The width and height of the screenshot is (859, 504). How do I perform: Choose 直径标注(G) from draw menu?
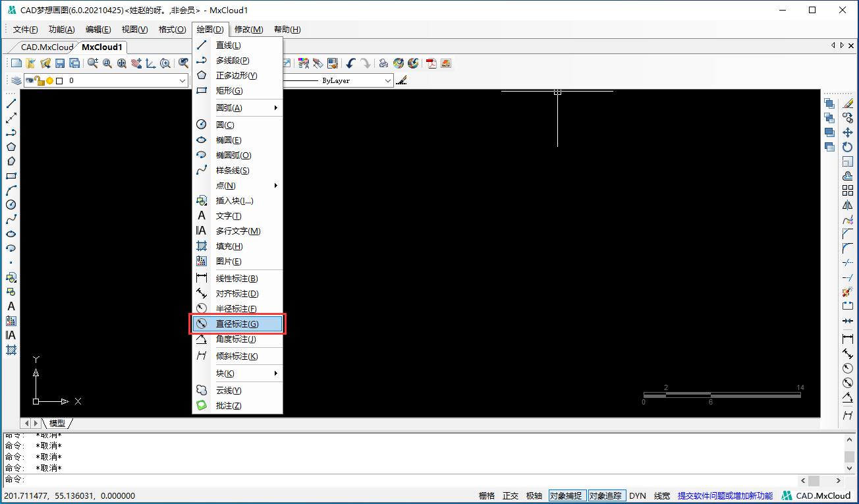coord(238,323)
